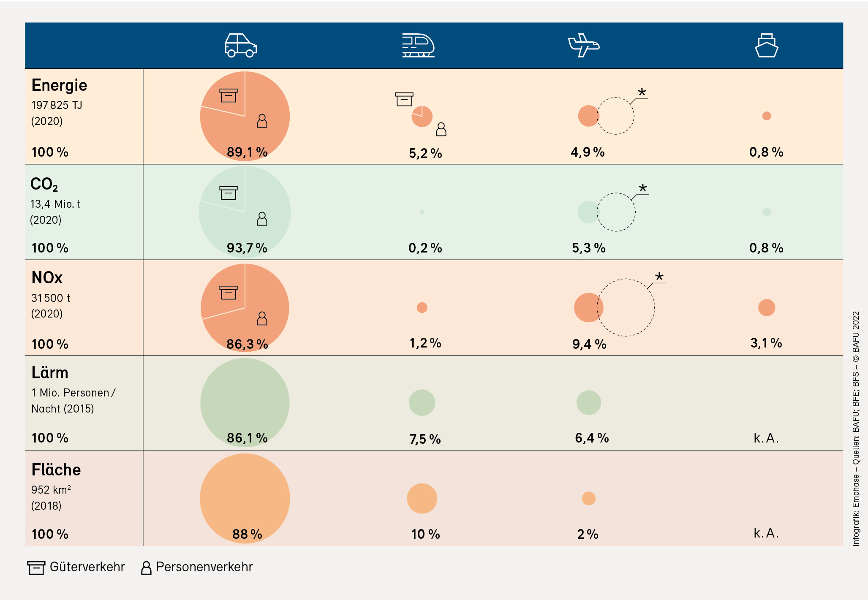
Task: Click the Personenverkehr legend label
Action: click(204, 567)
